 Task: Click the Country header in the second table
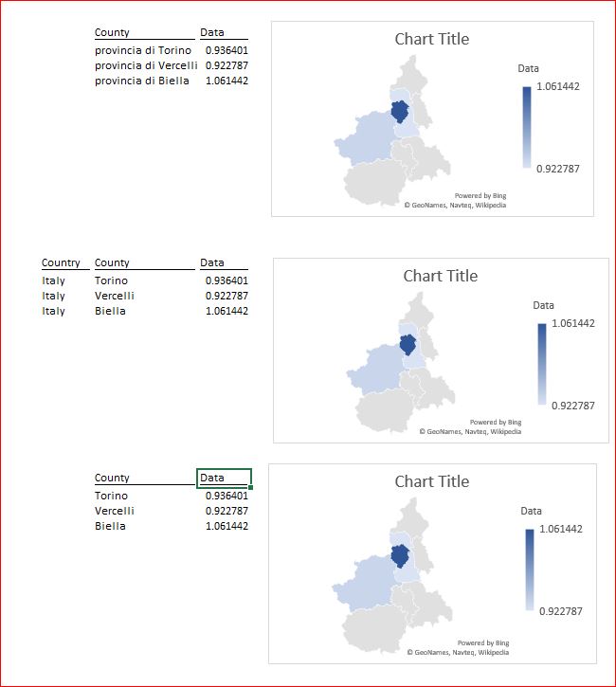pos(61,262)
